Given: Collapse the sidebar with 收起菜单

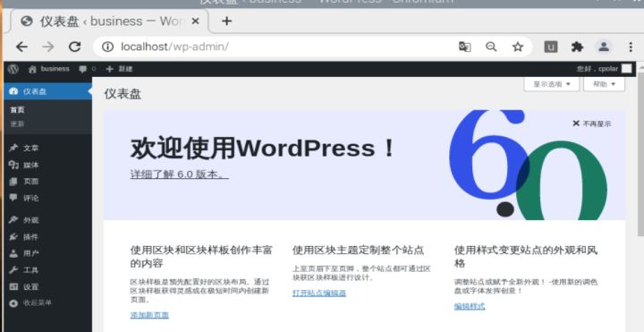Looking at the screenshot, I should pyautogui.click(x=47, y=303).
